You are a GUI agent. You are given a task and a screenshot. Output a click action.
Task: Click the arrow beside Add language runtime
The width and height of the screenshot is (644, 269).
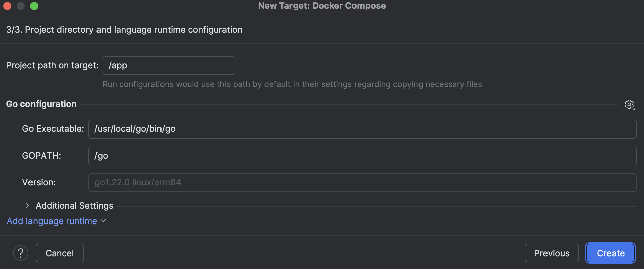point(103,221)
